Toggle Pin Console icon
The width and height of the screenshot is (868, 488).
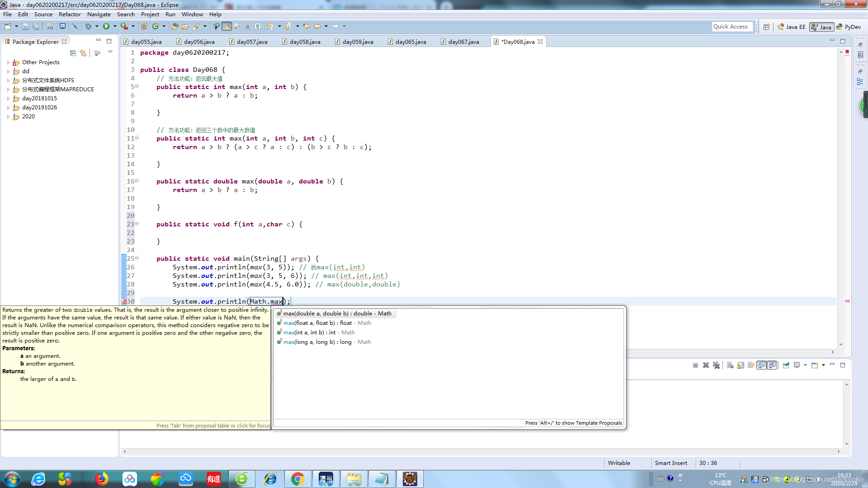[x=786, y=365]
